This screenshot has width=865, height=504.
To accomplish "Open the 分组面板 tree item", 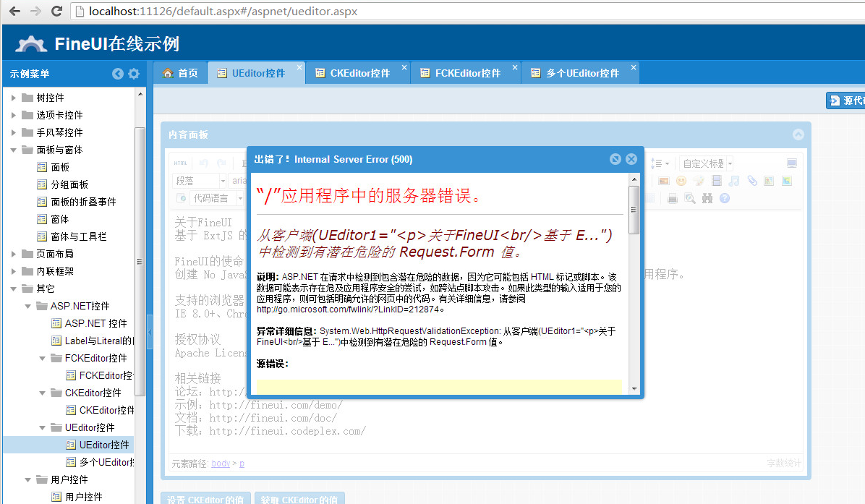I will pyautogui.click(x=69, y=184).
